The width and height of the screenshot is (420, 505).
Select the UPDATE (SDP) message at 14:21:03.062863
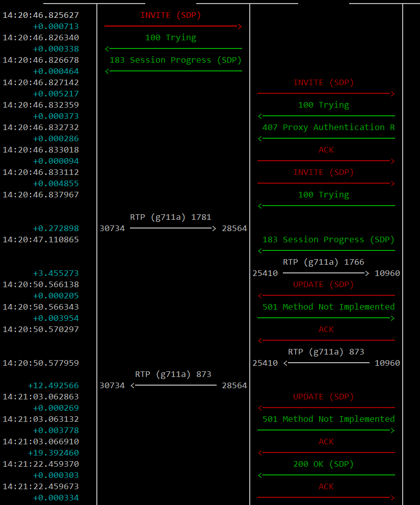click(324, 397)
